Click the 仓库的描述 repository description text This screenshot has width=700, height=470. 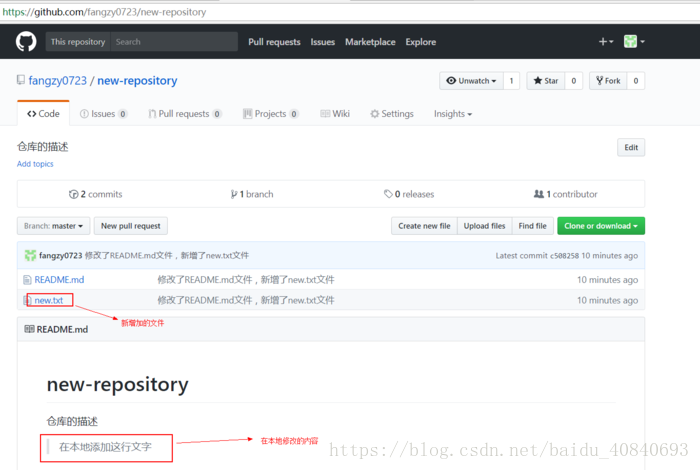coord(42,147)
